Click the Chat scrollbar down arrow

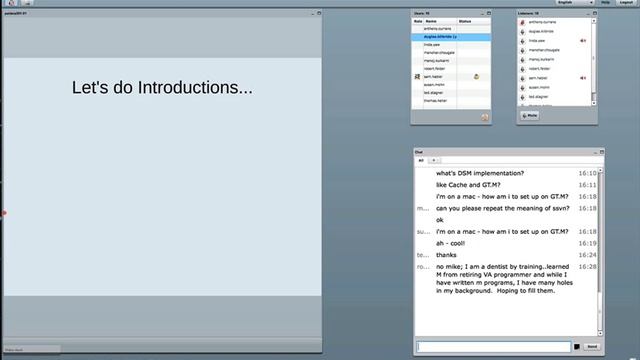tap(600, 333)
